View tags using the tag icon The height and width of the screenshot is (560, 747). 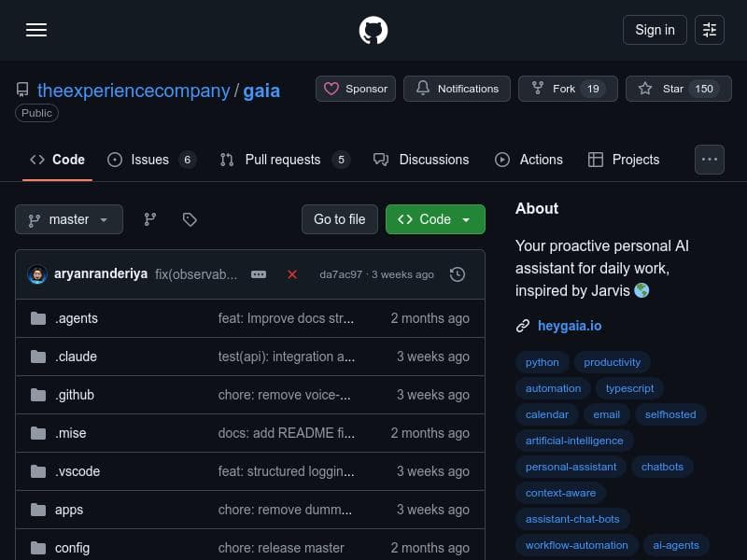pyautogui.click(x=190, y=219)
